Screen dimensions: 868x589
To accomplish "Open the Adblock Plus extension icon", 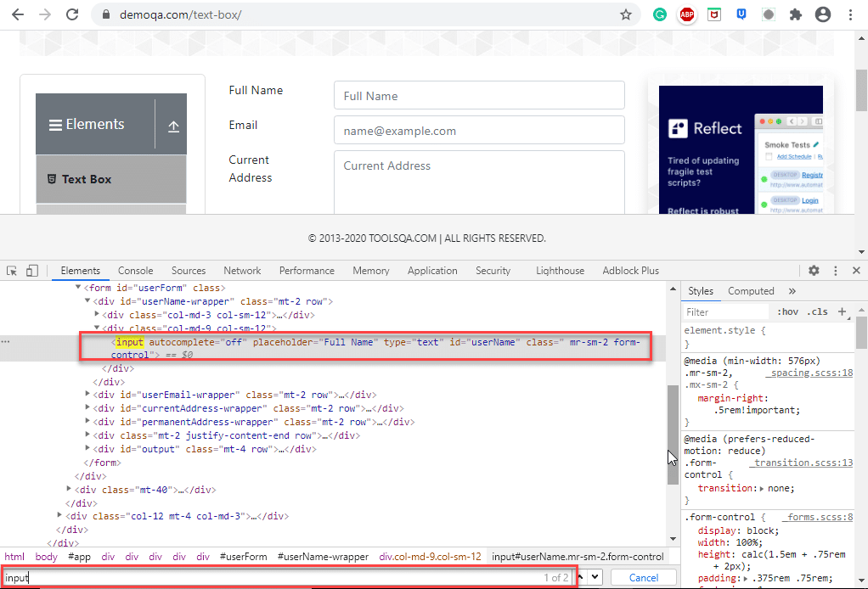I will (687, 14).
